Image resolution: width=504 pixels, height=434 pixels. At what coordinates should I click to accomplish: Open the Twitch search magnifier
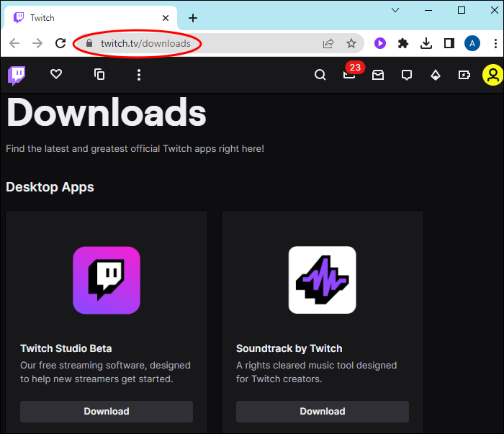tap(320, 75)
